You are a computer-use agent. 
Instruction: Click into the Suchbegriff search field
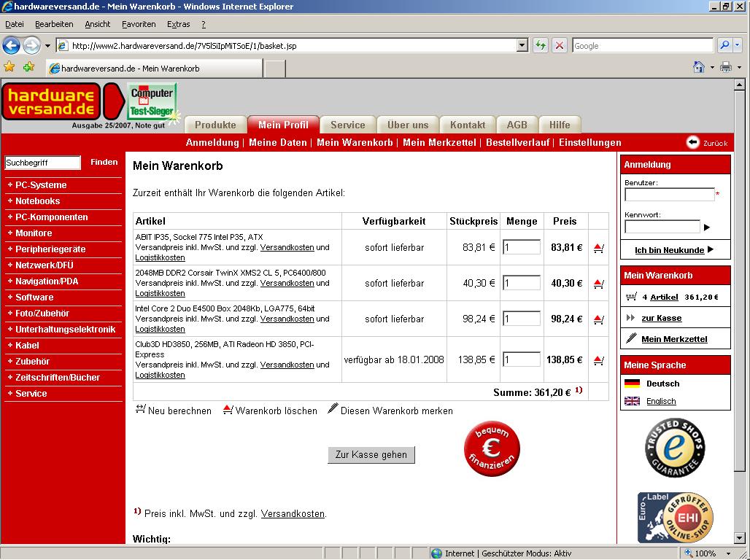(42, 163)
